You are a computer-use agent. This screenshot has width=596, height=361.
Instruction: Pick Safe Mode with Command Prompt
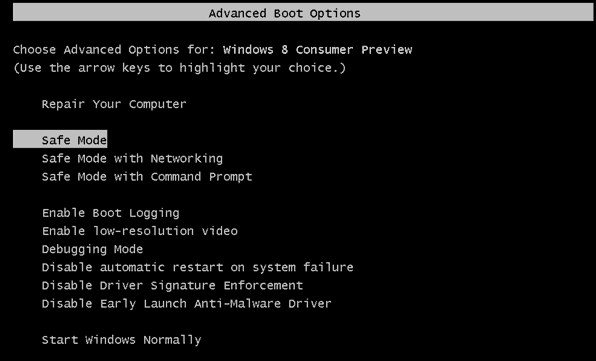tap(147, 177)
